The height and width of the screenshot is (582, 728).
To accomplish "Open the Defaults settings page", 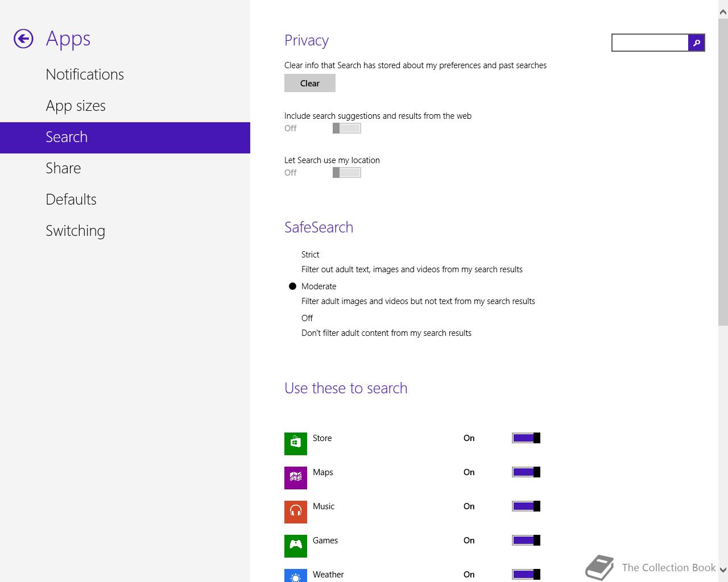I will (71, 199).
